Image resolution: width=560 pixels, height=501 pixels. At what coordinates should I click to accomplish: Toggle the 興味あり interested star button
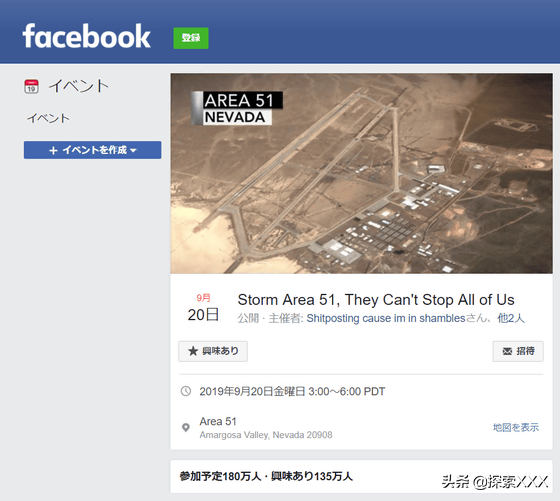pos(213,351)
